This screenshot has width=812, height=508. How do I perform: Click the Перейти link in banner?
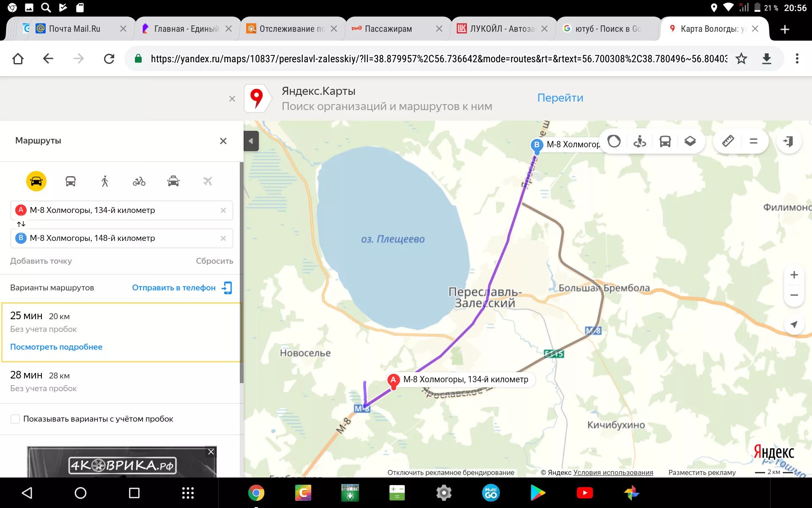click(560, 98)
